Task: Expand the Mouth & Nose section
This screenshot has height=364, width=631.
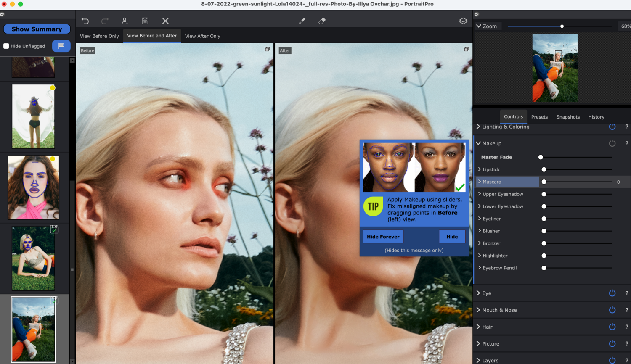Action: point(499,310)
